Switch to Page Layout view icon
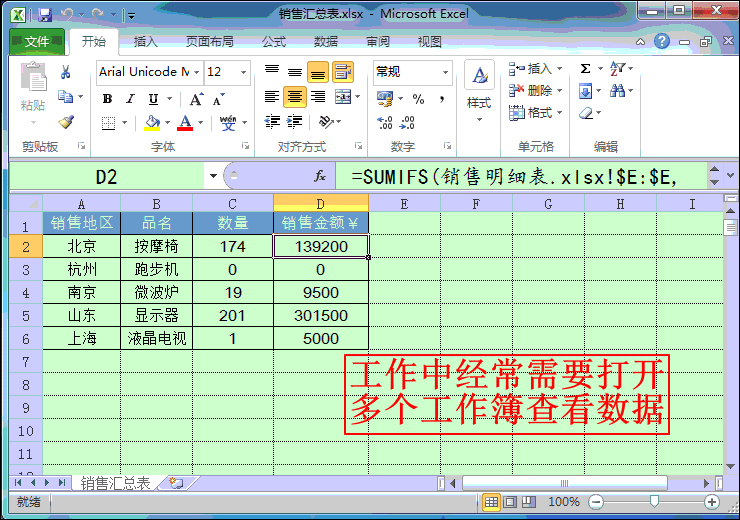 (x=510, y=502)
